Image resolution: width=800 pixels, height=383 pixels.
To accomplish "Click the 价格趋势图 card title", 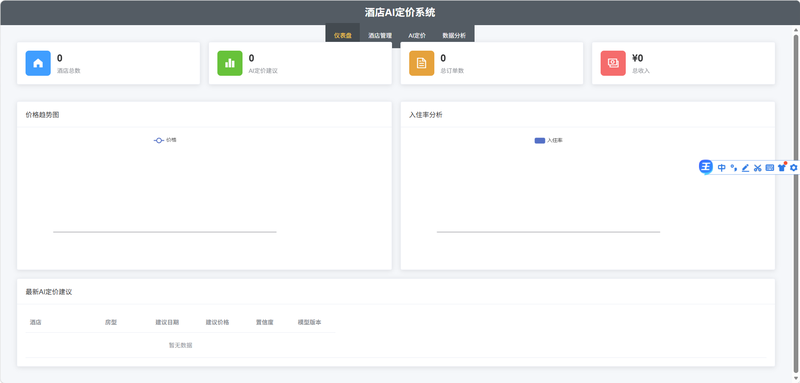I will 42,115.
